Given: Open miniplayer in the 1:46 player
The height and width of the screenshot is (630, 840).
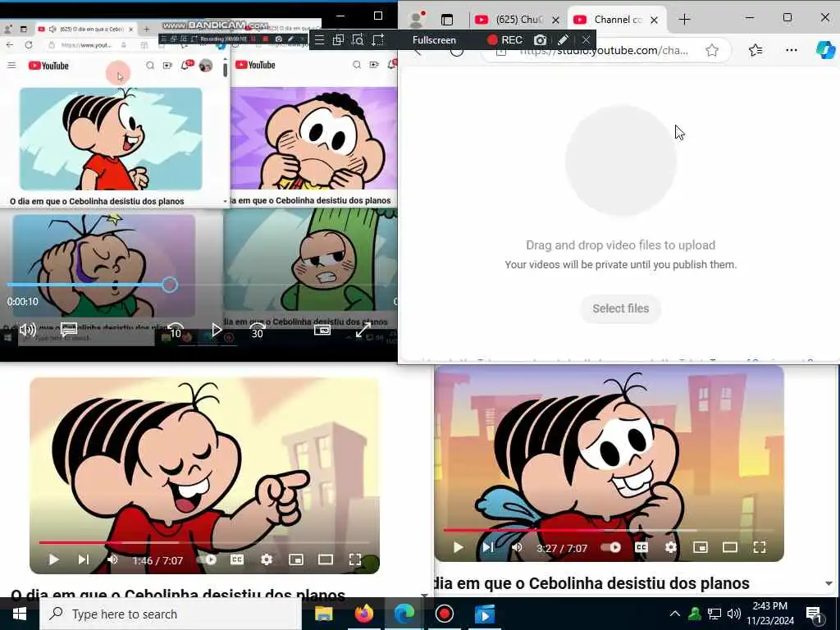Looking at the screenshot, I should (295, 559).
